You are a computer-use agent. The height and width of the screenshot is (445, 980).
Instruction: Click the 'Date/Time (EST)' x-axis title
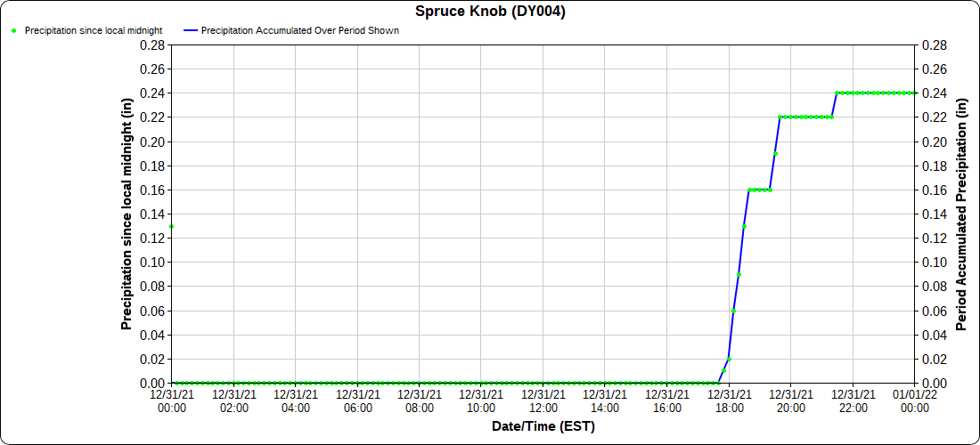point(543,426)
